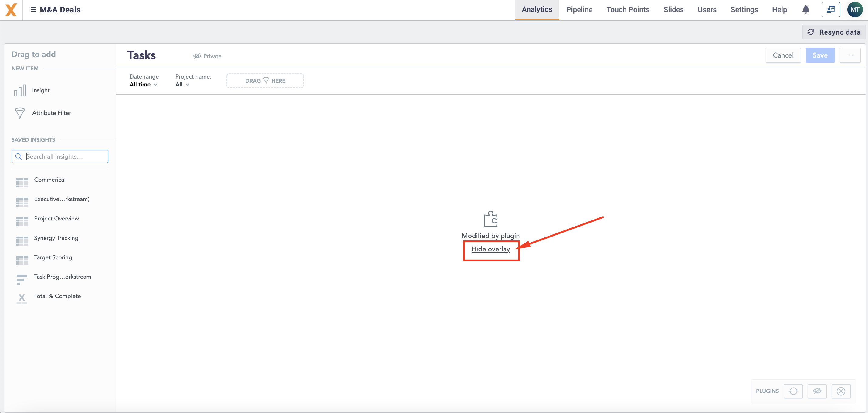This screenshot has width=868, height=413.
Task: Click the Commerical table icon
Action: [22, 183]
